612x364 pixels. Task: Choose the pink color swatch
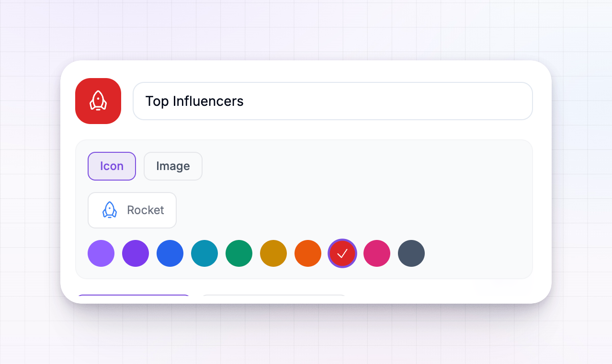[x=377, y=253]
